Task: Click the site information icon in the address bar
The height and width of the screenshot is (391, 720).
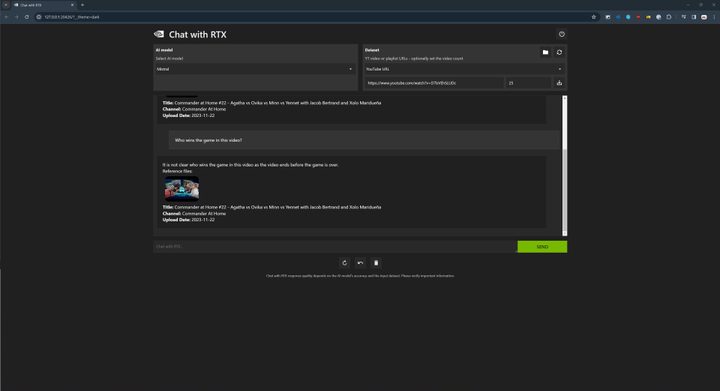Action: tap(39, 17)
